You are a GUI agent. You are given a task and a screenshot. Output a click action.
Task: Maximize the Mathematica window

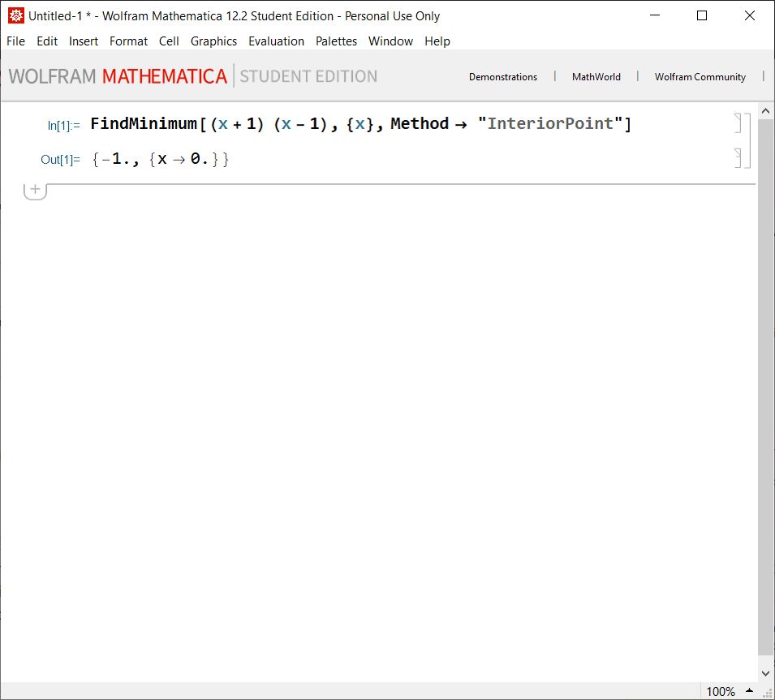(x=702, y=15)
